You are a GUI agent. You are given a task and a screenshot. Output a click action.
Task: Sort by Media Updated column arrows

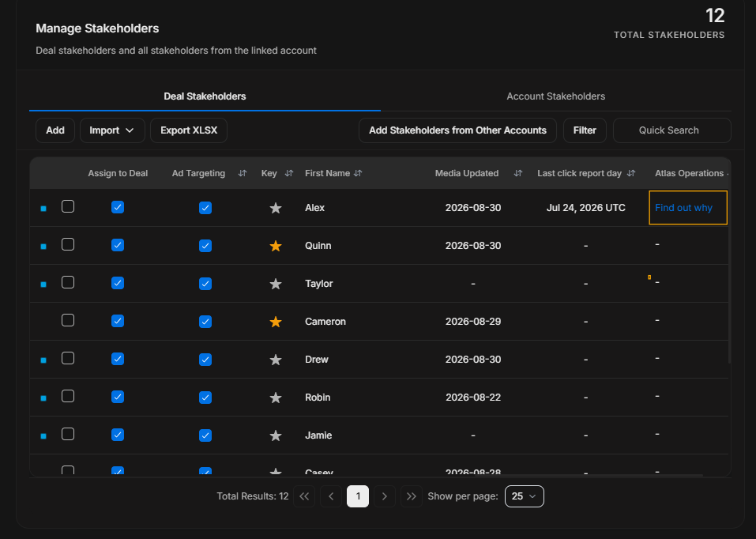tap(517, 173)
